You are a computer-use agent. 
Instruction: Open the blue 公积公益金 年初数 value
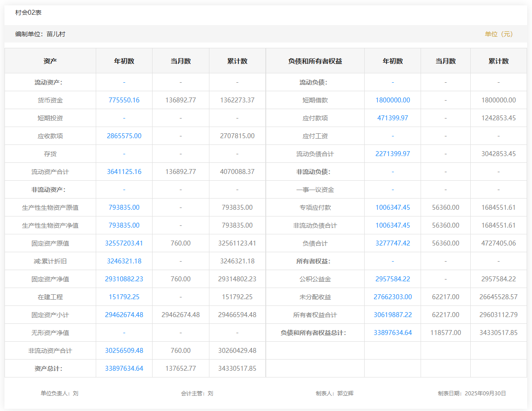click(x=392, y=279)
